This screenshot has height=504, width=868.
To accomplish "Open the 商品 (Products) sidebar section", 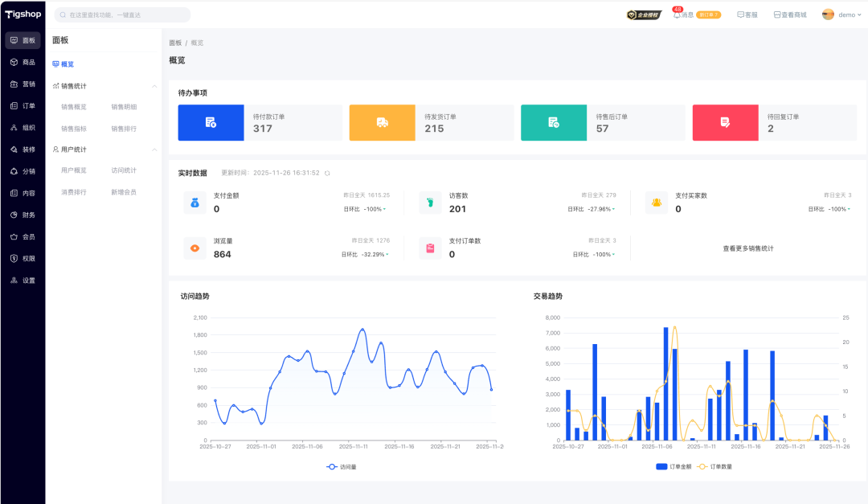I will pos(23,62).
